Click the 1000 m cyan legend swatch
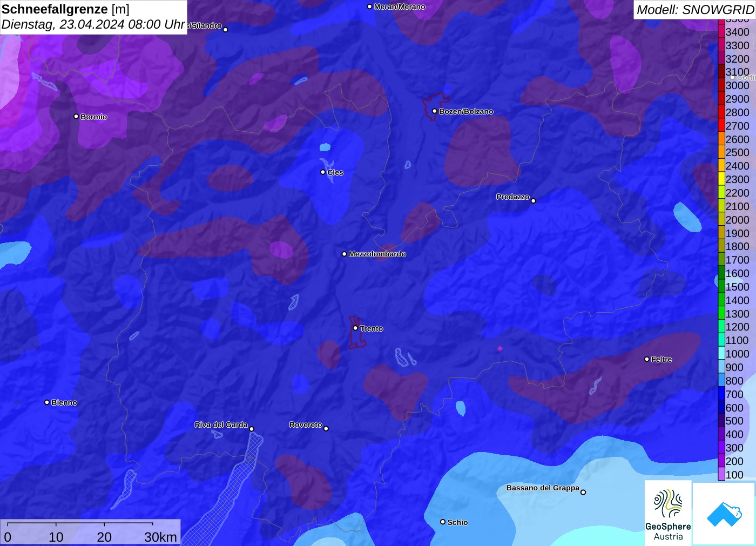The width and height of the screenshot is (756, 546). point(721,354)
